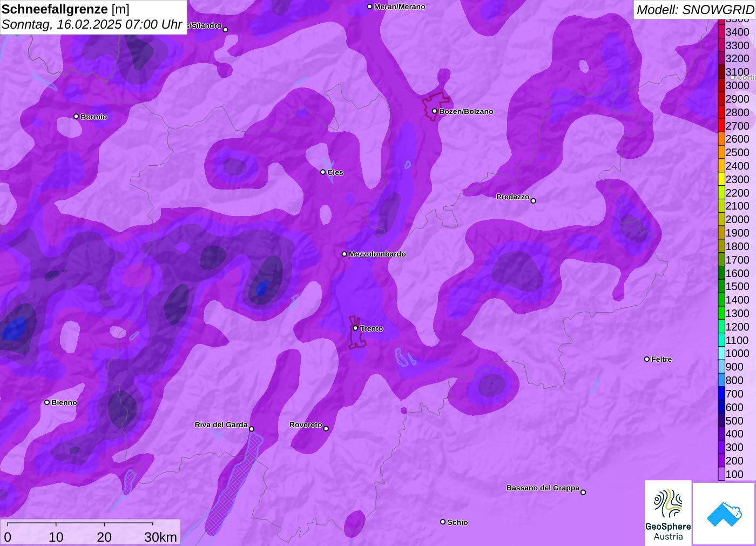Click the Feltre city marker dot

647,359
